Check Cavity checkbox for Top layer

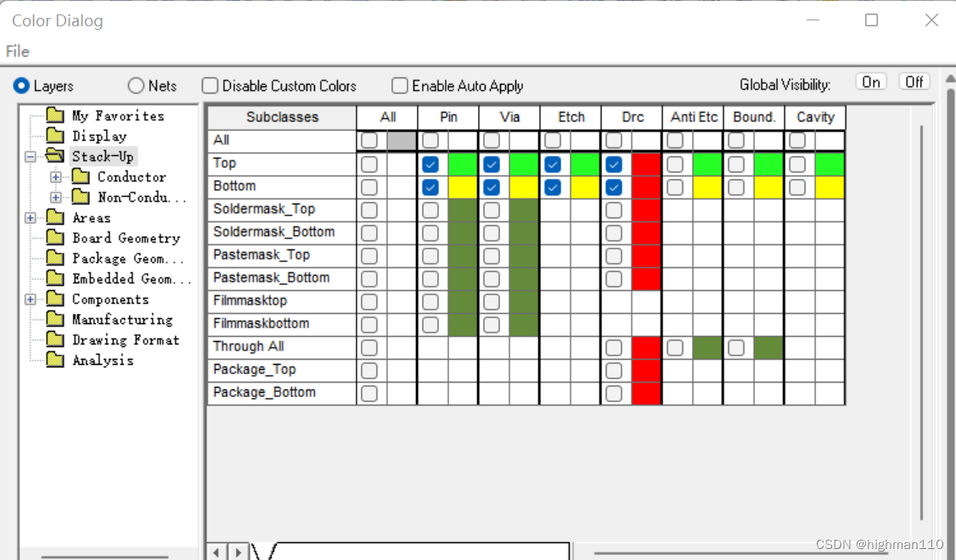pyautogui.click(x=797, y=165)
